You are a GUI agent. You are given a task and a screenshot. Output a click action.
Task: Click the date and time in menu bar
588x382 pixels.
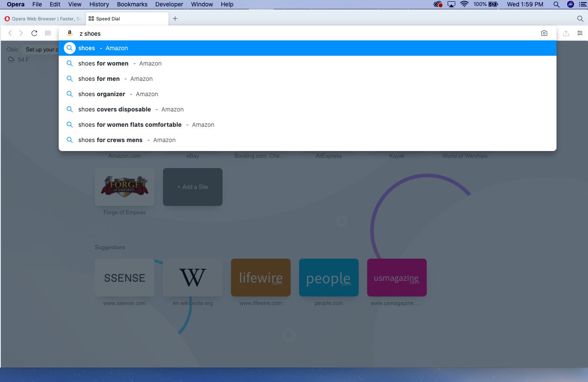coord(525,4)
